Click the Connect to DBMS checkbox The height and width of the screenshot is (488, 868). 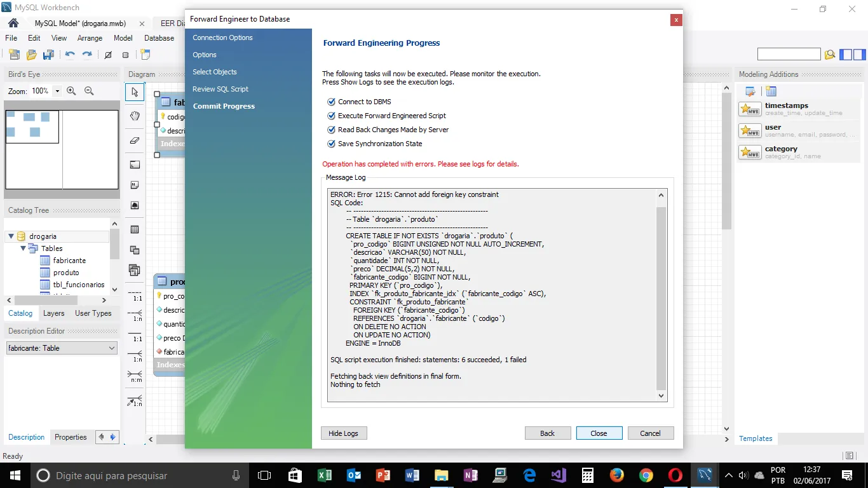tap(331, 102)
